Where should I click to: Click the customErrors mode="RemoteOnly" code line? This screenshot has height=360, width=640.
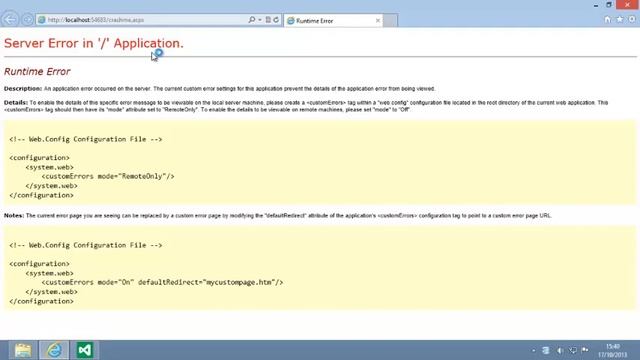(108, 176)
